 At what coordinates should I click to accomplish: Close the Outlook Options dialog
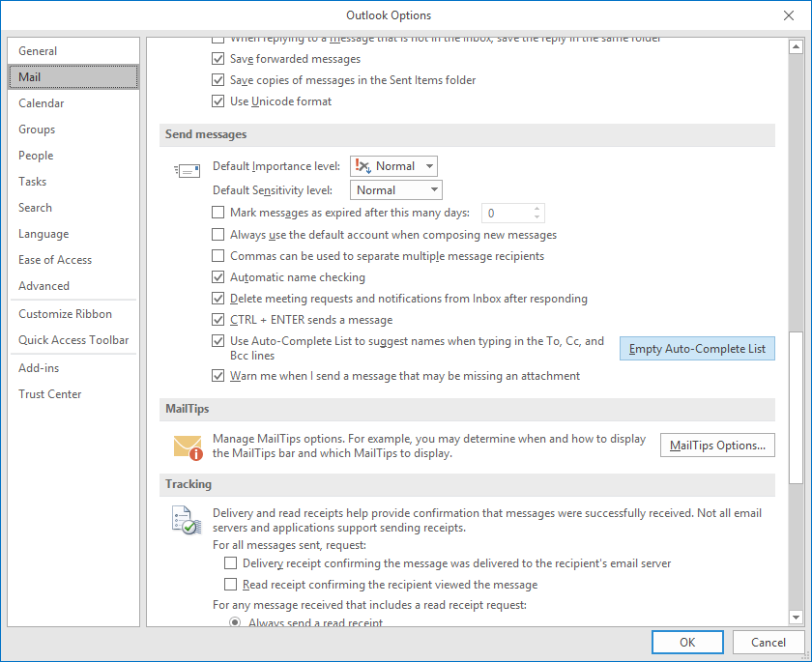pyautogui.click(x=788, y=15)
